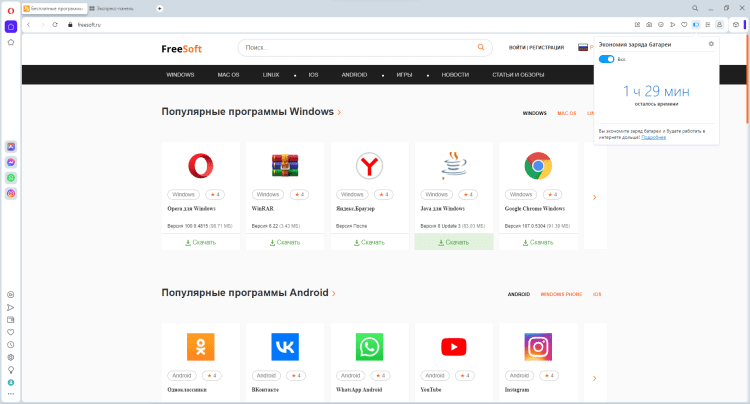
Task: Open Settings gear icon in sidebar
Action: tap(11, 357)
